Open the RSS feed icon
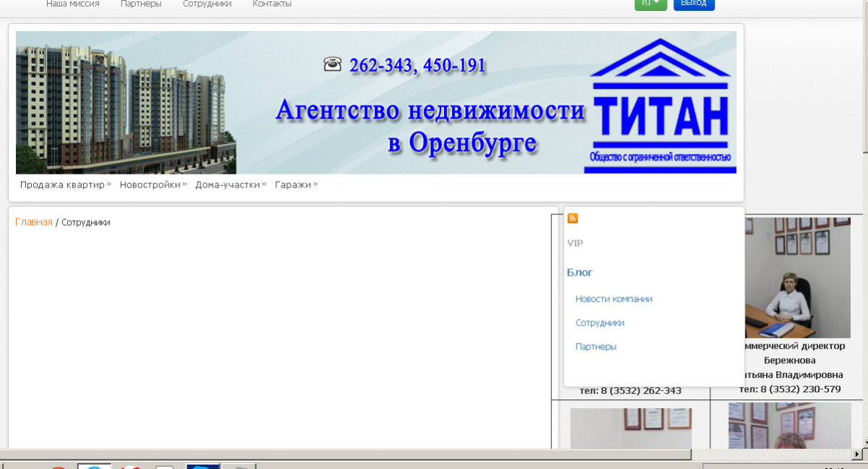 (x=573, y=219)
